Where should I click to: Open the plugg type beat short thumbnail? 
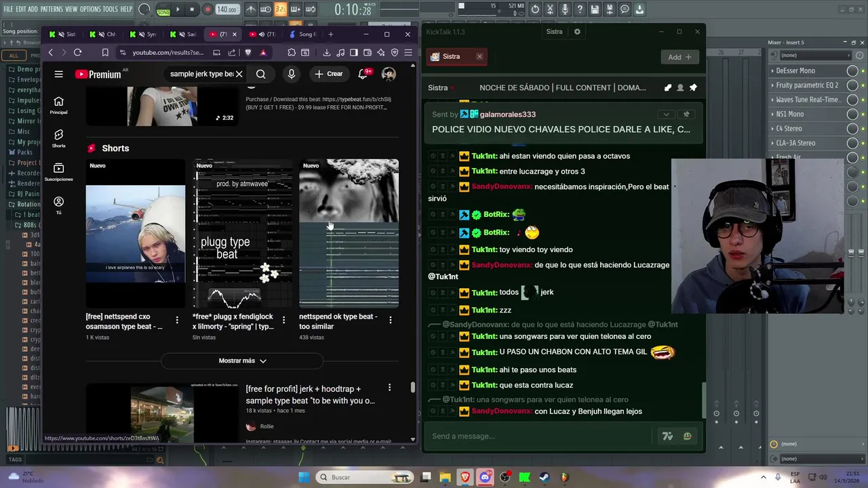[x=243, y=233]
